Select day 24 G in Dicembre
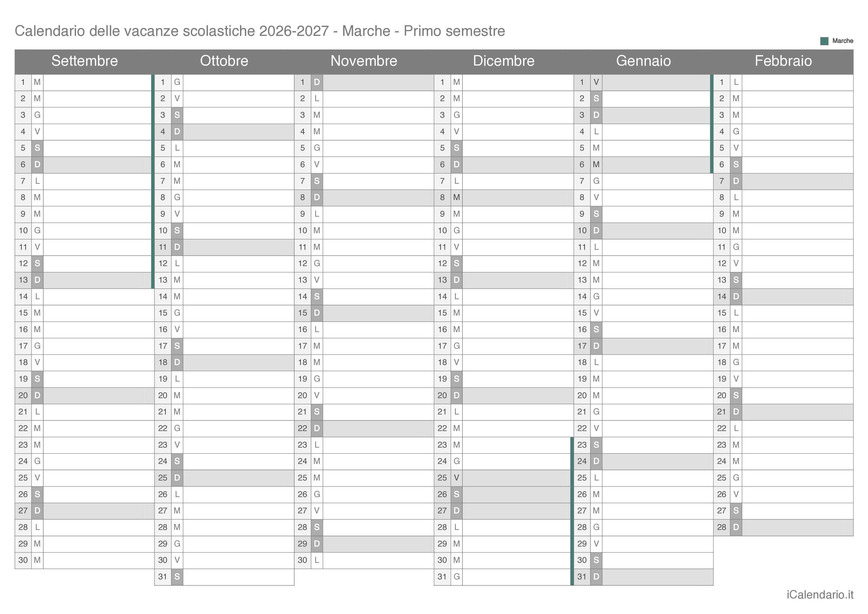This screenshot has width=868, height=614. 504,462
